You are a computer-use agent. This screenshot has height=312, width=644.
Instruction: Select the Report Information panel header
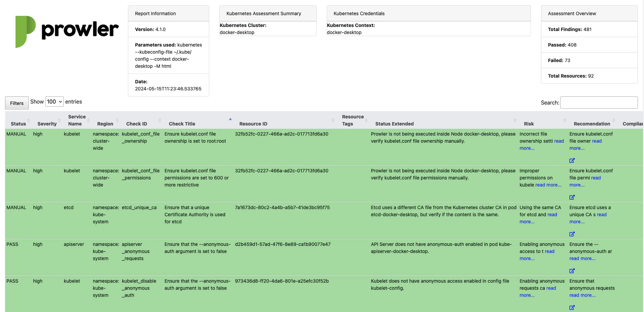168,13
